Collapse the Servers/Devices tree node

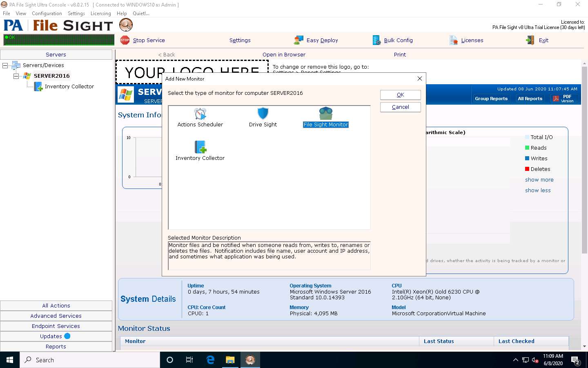(x=5, y=65)
